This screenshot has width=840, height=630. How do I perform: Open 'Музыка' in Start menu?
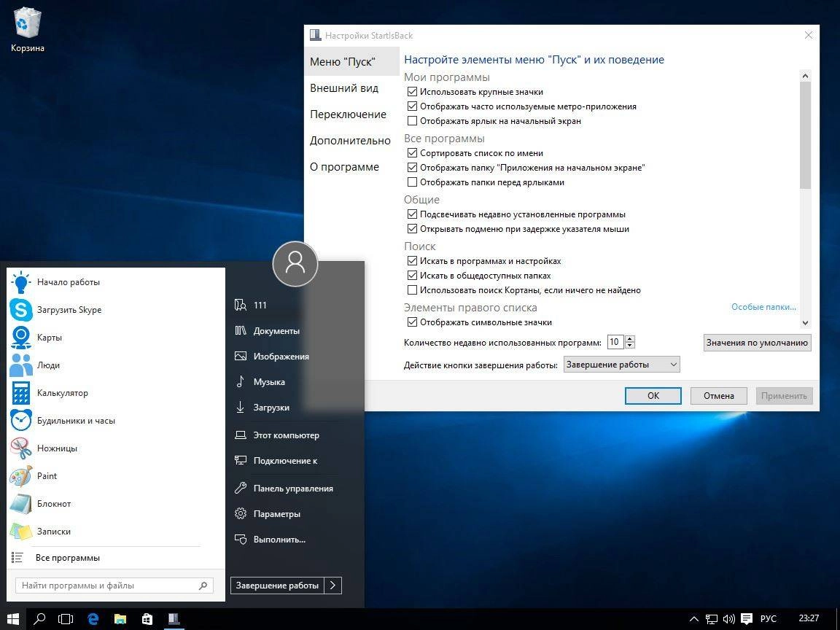tap(269, 382)
